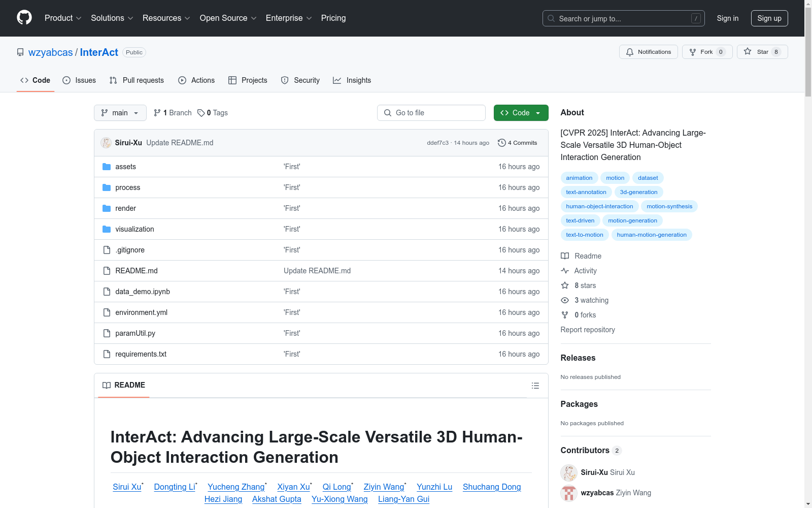
Task: Click the fork icon beside 0 forks
Action: tap(565, 315)
